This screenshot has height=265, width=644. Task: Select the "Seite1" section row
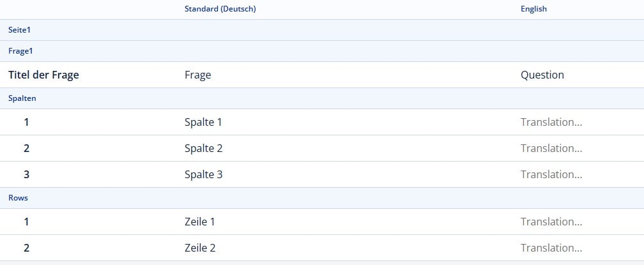[19, 30]
